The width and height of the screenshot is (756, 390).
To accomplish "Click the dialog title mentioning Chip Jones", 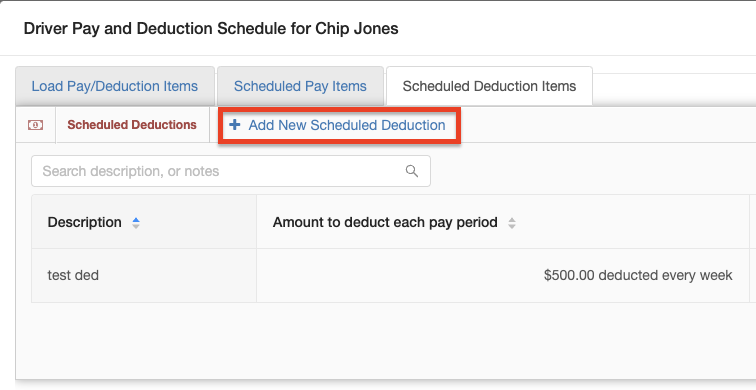I will (x=211, y=28).
